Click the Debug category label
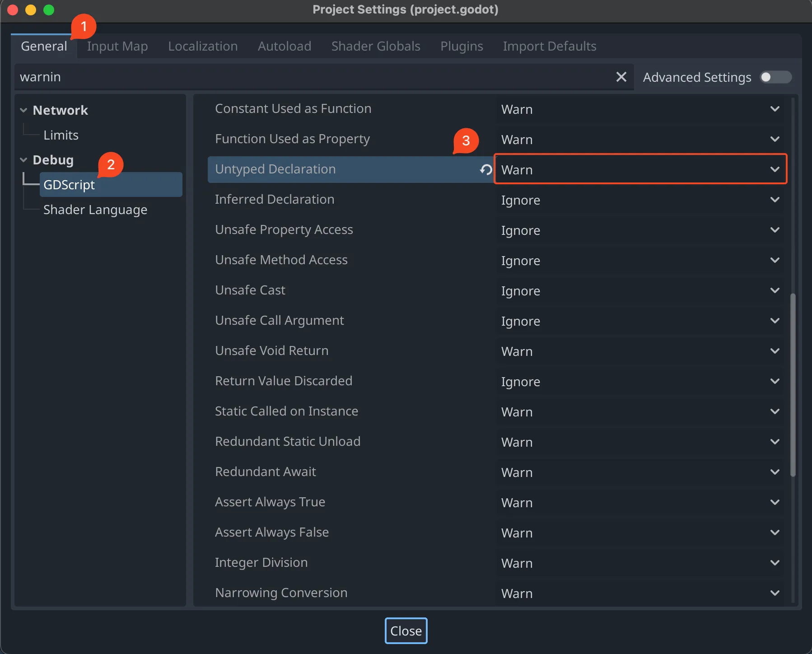Screen dimensions: 812x654 tap(53, 160)
